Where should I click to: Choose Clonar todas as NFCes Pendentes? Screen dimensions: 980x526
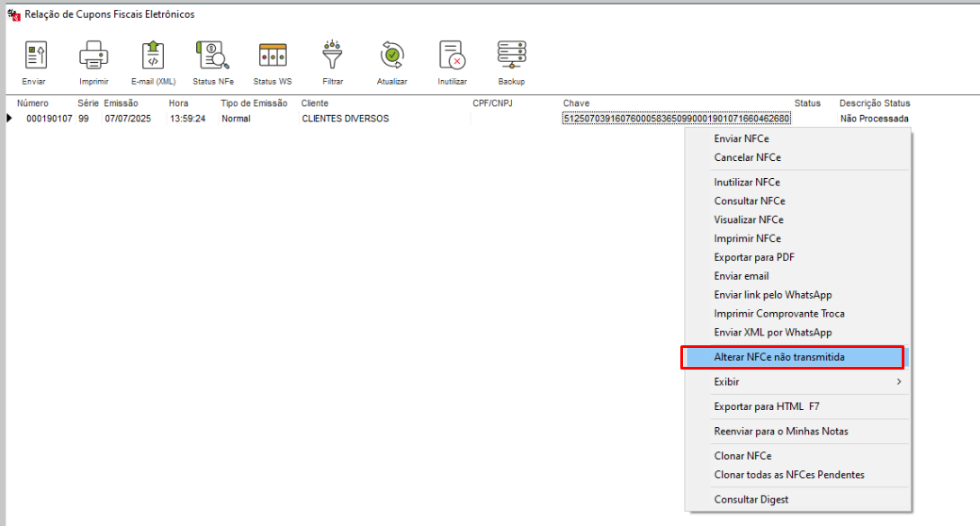coord(788,475)
